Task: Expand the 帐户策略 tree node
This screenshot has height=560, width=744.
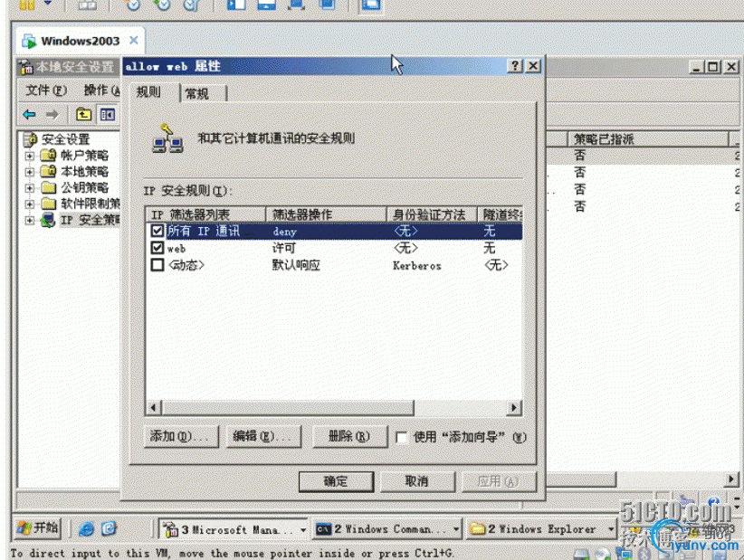Action: tap(28, 155)
